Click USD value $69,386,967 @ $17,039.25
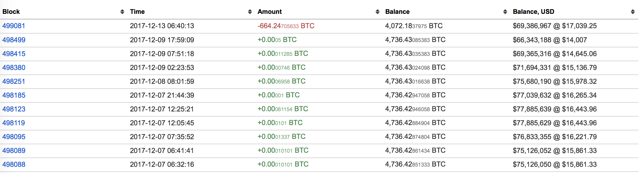The height and width of the screenshot is (174, 644). [555, 26]
